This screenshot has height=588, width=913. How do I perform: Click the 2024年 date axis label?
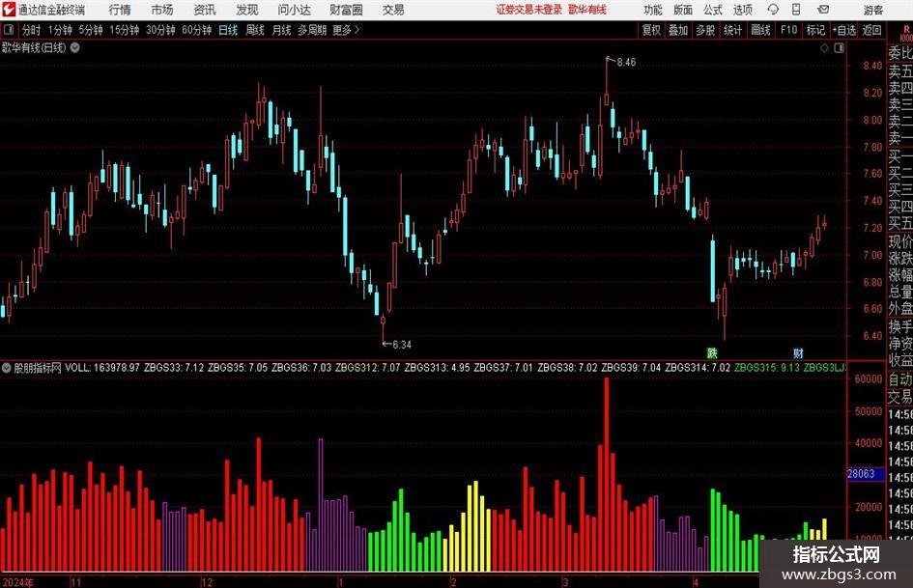(17, 582)
